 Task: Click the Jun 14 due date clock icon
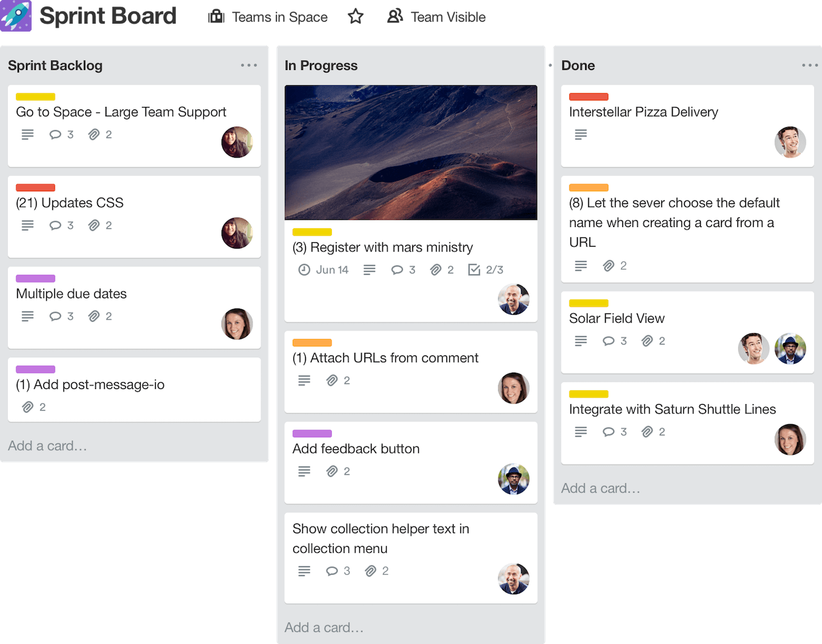pyautogui.click(x=304, y=270)
